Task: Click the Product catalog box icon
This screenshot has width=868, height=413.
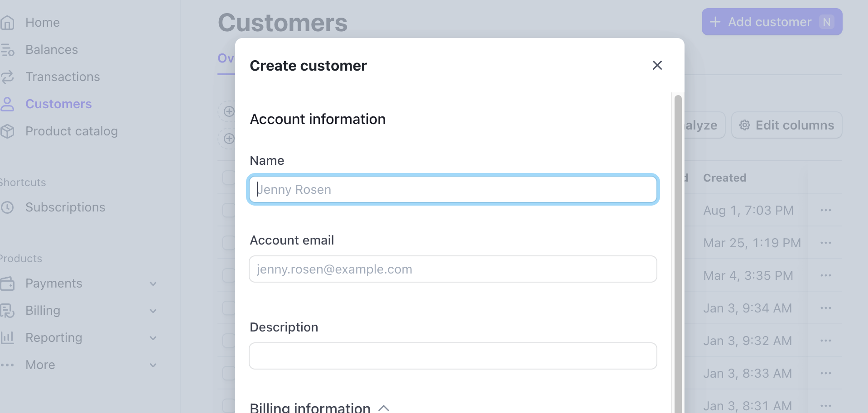Action: coord(7,131)
